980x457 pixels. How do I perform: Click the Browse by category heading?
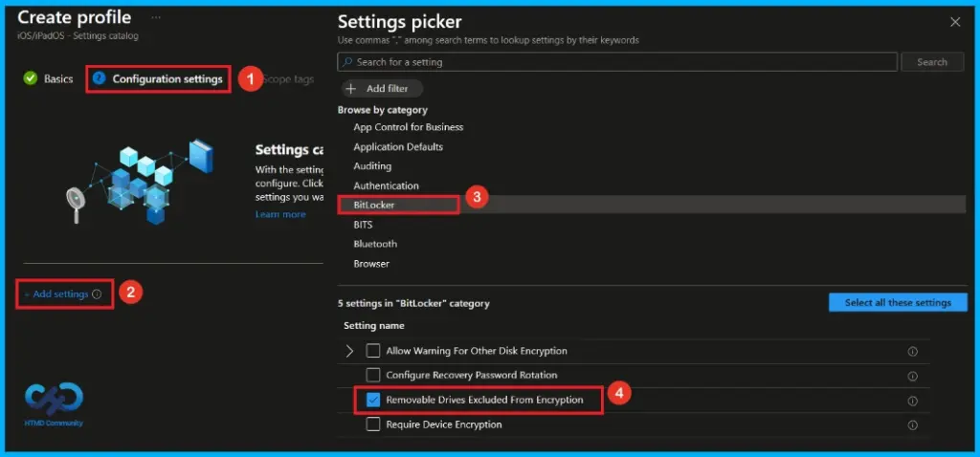point(383,110)
